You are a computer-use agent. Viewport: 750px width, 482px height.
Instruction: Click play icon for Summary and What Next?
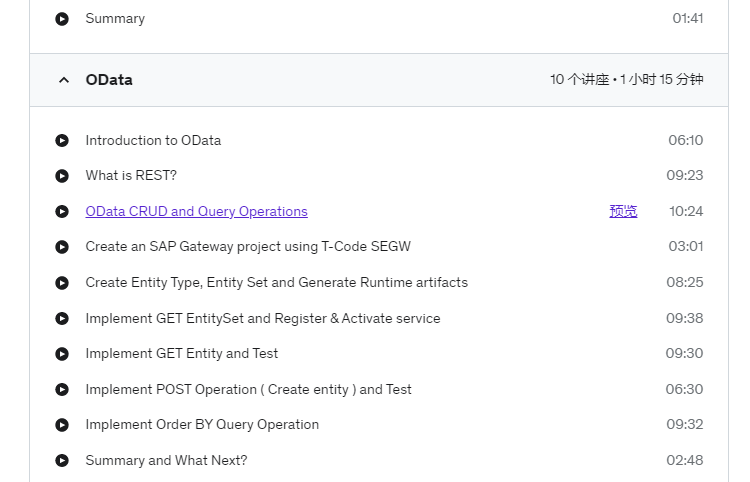[62, 460]
